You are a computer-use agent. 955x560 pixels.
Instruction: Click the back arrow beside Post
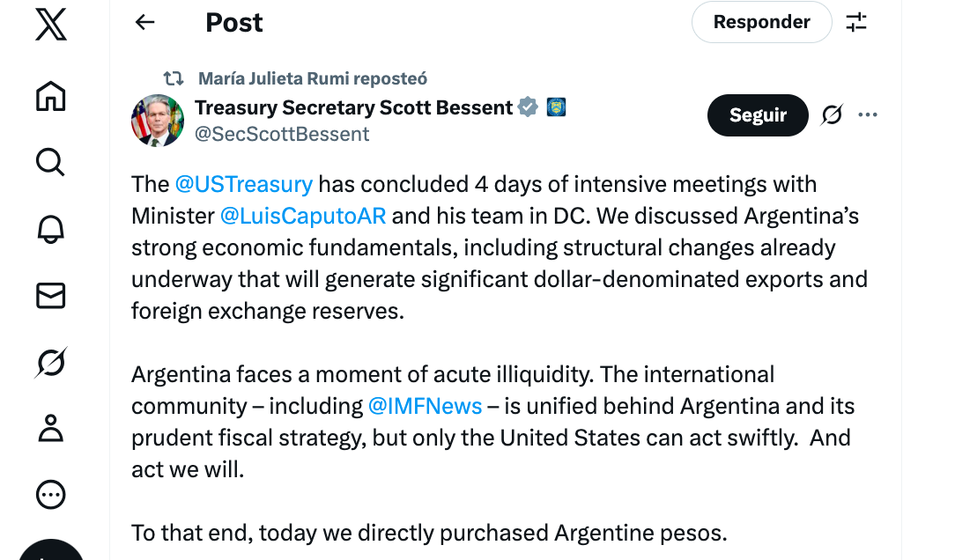(x=144, y=23)
